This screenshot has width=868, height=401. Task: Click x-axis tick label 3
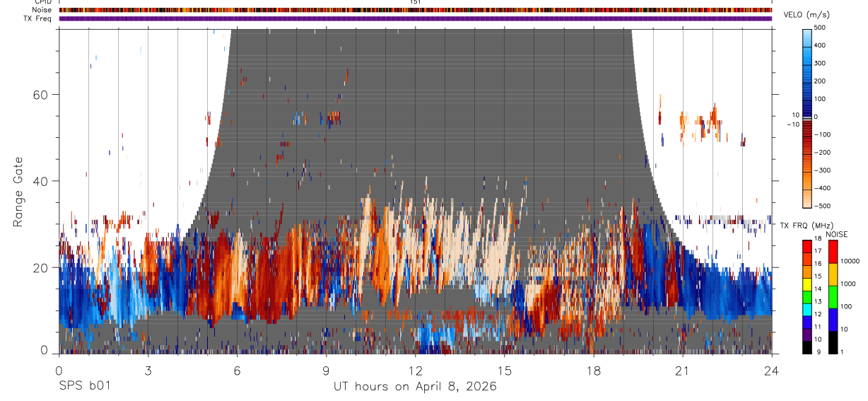point(148,370)
